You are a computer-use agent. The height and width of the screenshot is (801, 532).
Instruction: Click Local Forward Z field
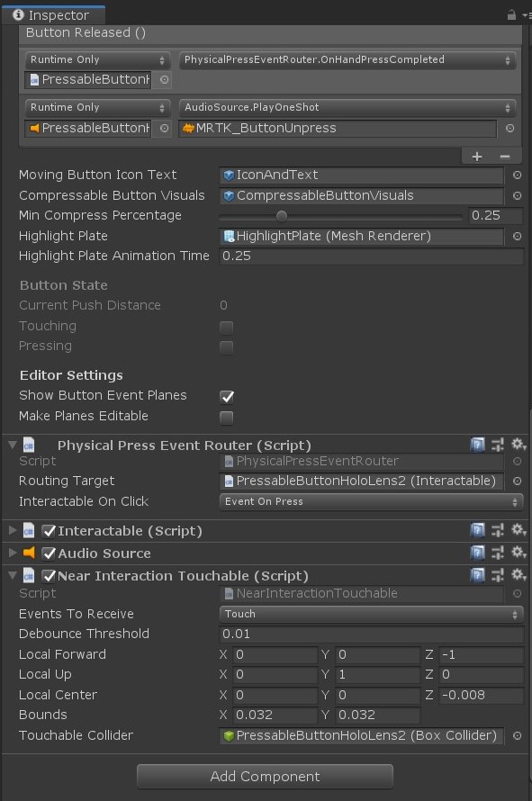click(x=481, y=654)
